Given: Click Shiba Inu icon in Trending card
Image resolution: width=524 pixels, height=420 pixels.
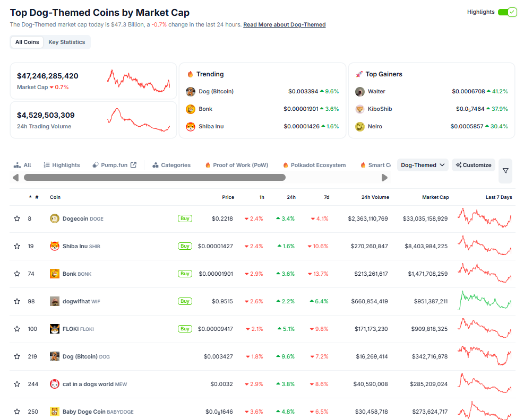Looking at the screenshot, I should coord(191,127).
